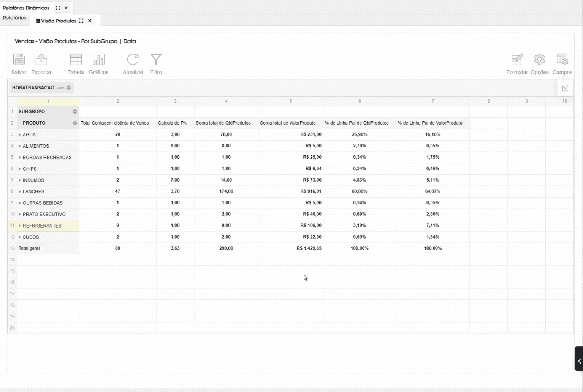Select the 8,00 PA cell for ALIMENTOS
This screenshot has height=392, width=583.
(x=175, y=146)
